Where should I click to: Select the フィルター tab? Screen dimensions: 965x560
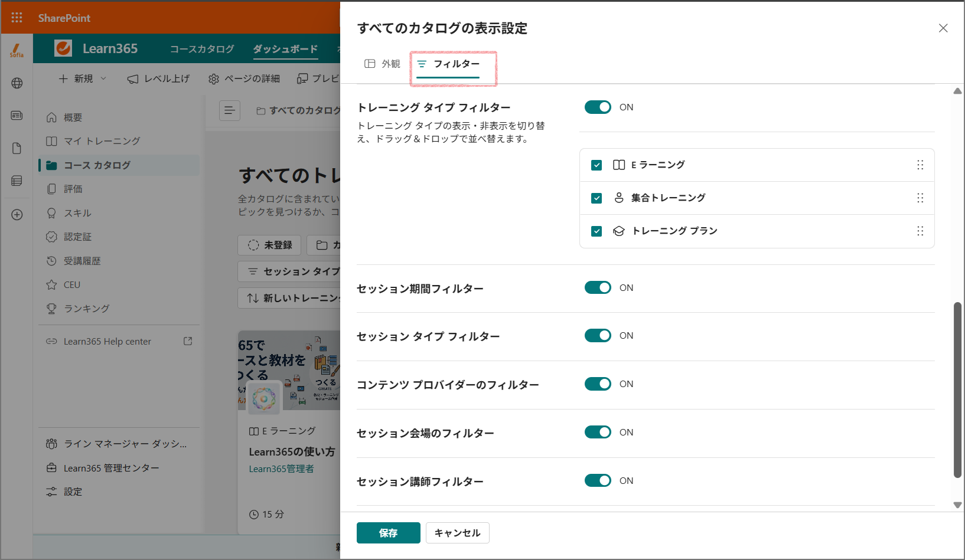click(448, 64)
